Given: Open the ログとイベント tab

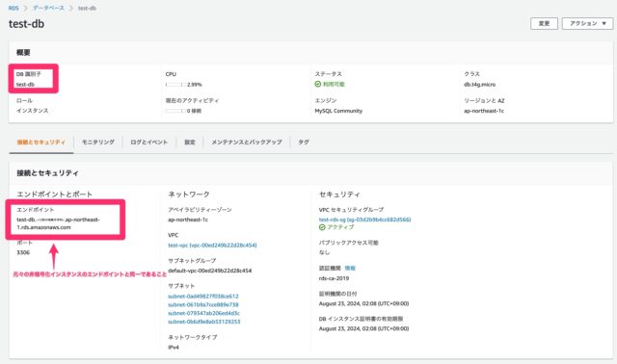Looking at the screenshot, I should pos(149,143).
